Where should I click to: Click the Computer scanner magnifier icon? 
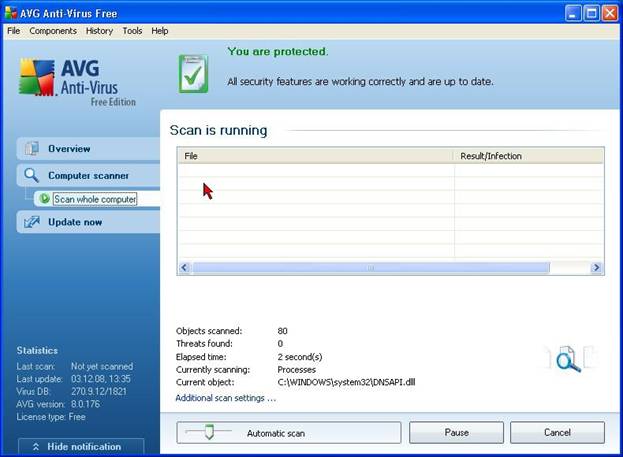tap(31, 175)
